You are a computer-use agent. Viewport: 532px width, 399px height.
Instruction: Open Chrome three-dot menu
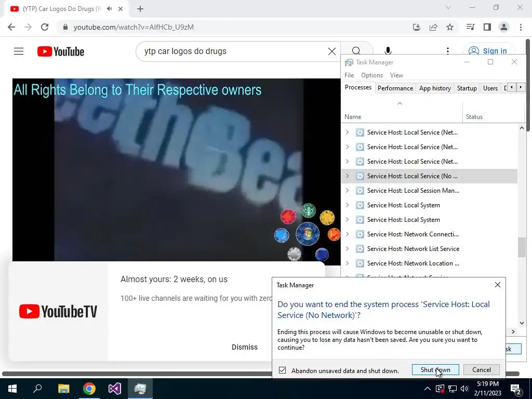pos(521,27)
